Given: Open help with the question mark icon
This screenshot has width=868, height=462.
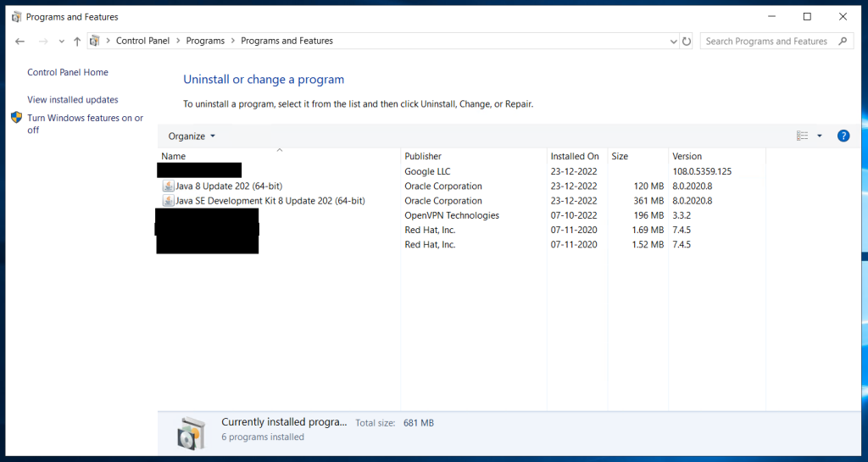Looking at the screenshot, I should 843,136.
